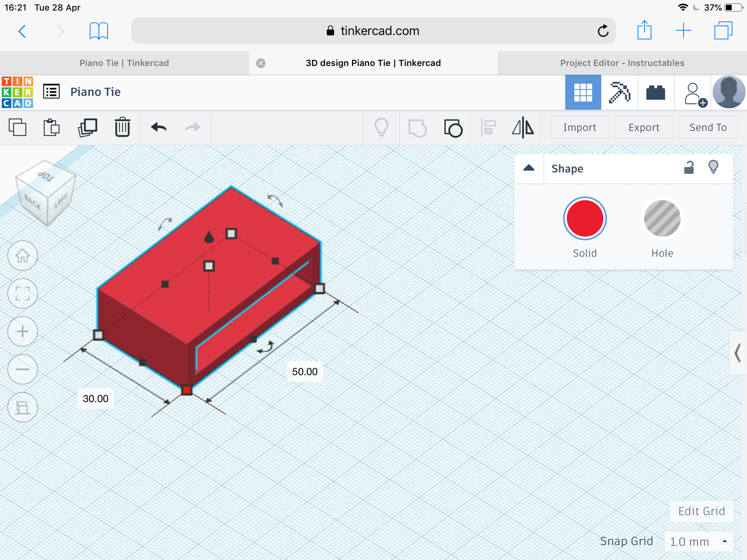Open the Bricks mode
This screenshot has width=747, height=560.
pyautogui.click(x=656, y=92)
